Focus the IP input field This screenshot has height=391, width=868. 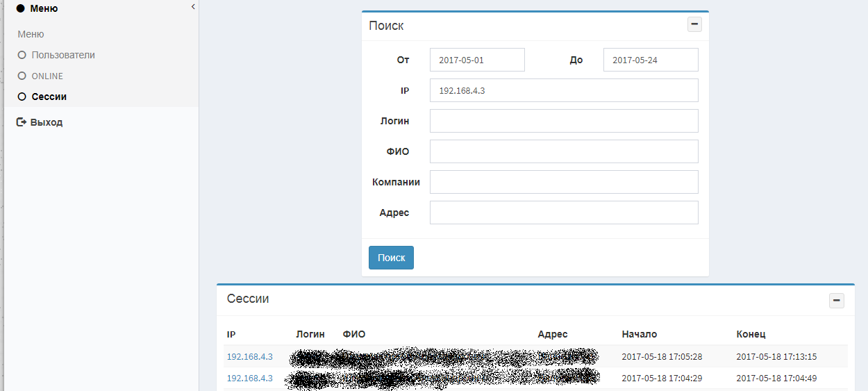point(563,90)
